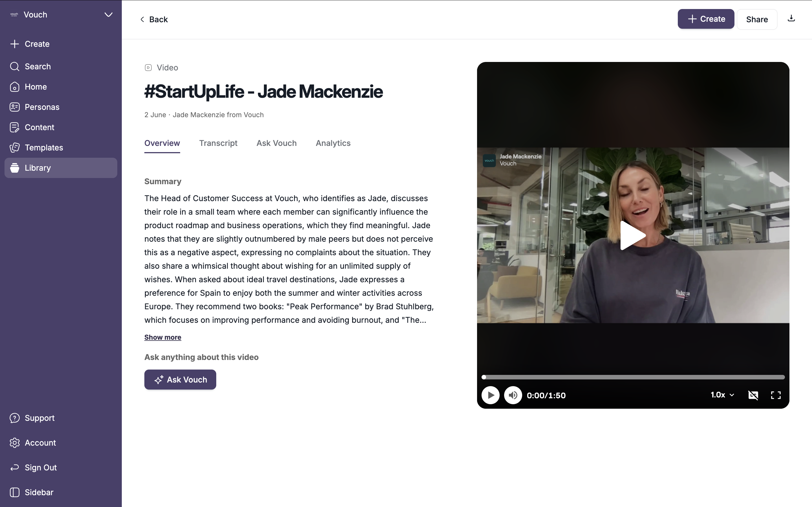Click the download icon in top bar
The image size is (812, 507).
791,18
